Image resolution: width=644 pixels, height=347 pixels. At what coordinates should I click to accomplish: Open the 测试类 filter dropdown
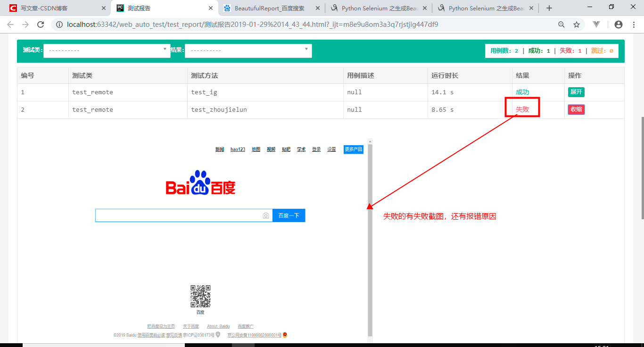[107, 51]
